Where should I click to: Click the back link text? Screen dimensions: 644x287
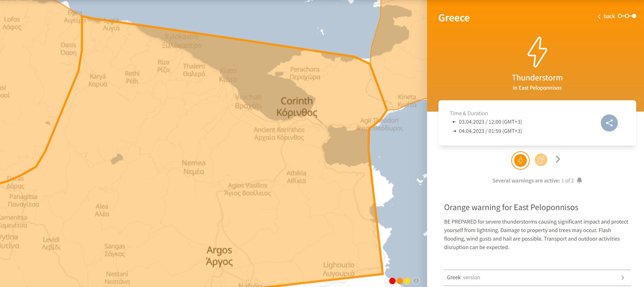click(x=609, y=16)
